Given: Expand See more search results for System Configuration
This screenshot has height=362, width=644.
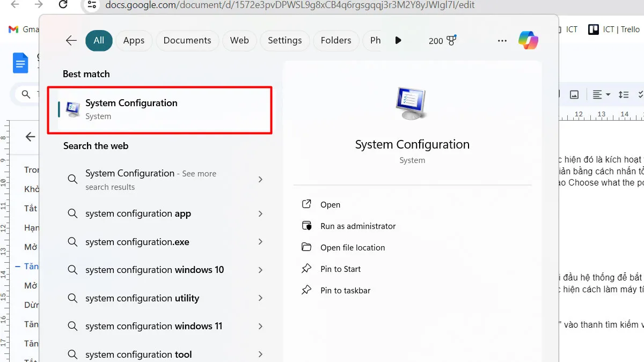Looking at the screenshot, I should click(260, 179).
